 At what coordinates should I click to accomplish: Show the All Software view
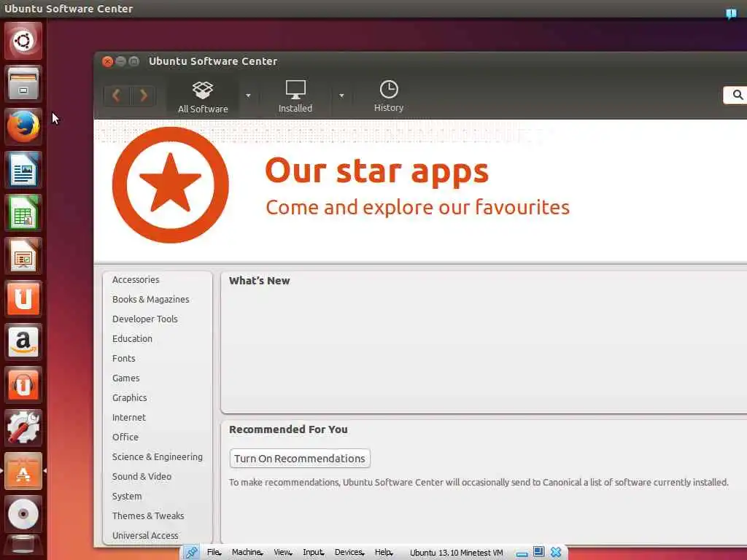[x=203, y=97]
